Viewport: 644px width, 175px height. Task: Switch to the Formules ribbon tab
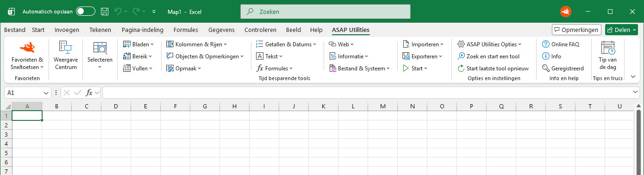pos(186,30)
